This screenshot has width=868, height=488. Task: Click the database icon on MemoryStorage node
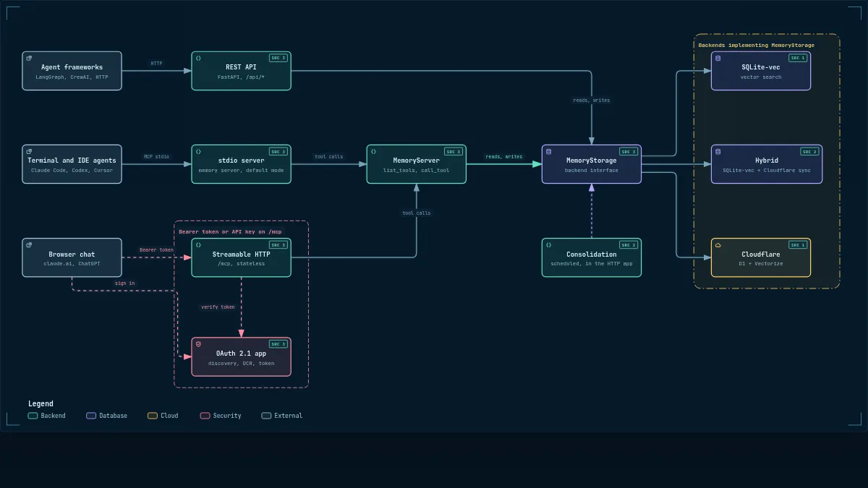pyautogui.click(x=548, y=151)
